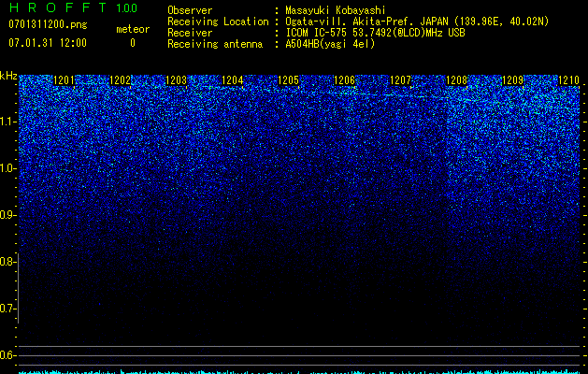Viewport: 588px width, 374px height.
Task: Select observer name Masayuki Kobayashi
Action: (336, 10)
